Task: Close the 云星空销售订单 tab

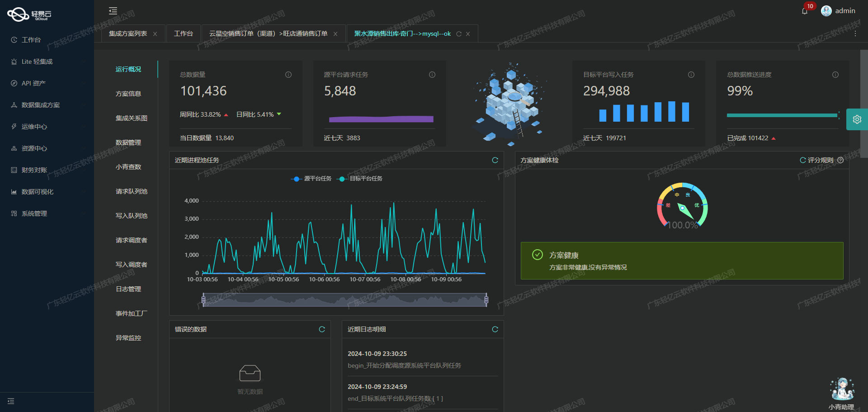Action: 335,34
